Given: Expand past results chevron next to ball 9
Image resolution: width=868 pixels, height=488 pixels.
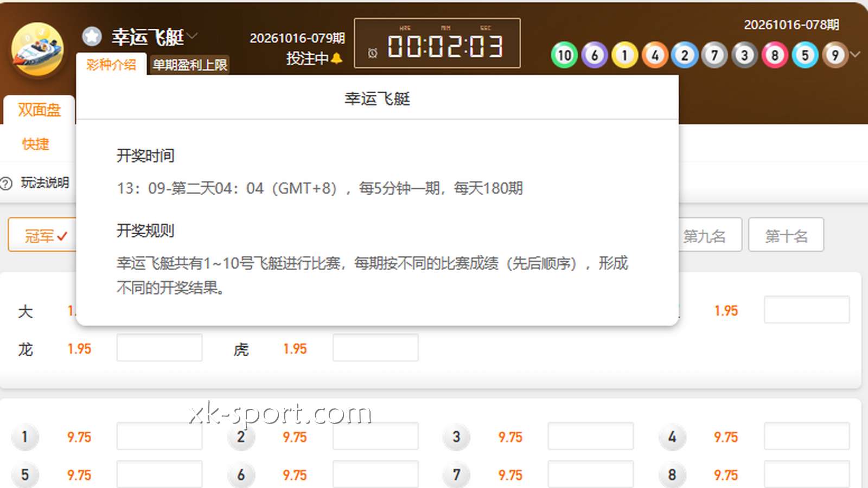Looking at the screenshot, I should pyautogui.click(x=856, y=54).
